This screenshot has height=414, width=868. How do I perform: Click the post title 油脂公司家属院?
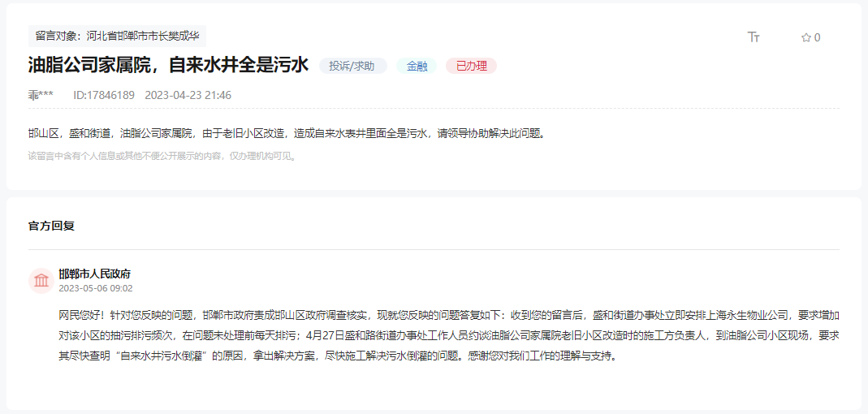coord(168,66)
